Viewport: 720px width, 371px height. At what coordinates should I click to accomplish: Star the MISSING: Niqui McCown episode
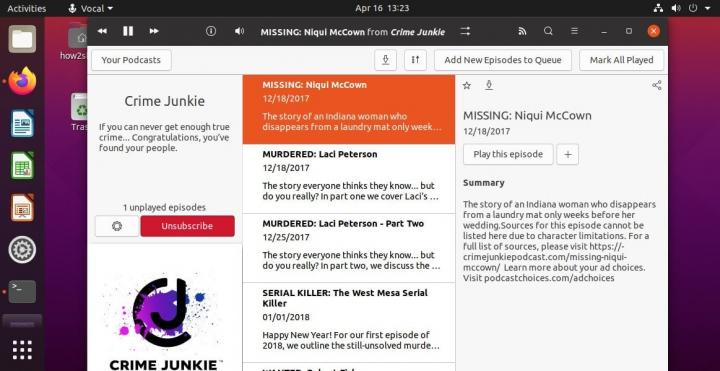(467, 85)
